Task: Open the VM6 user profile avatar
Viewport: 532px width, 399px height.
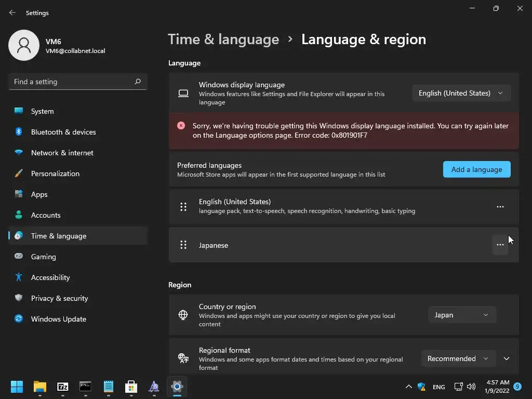Action: (24, 45)
